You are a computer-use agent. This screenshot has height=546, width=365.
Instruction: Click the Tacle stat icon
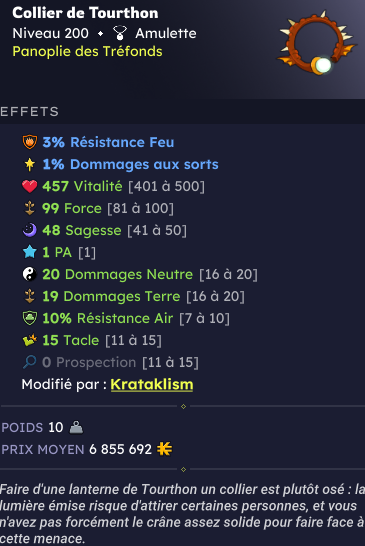tap(30, 340)
